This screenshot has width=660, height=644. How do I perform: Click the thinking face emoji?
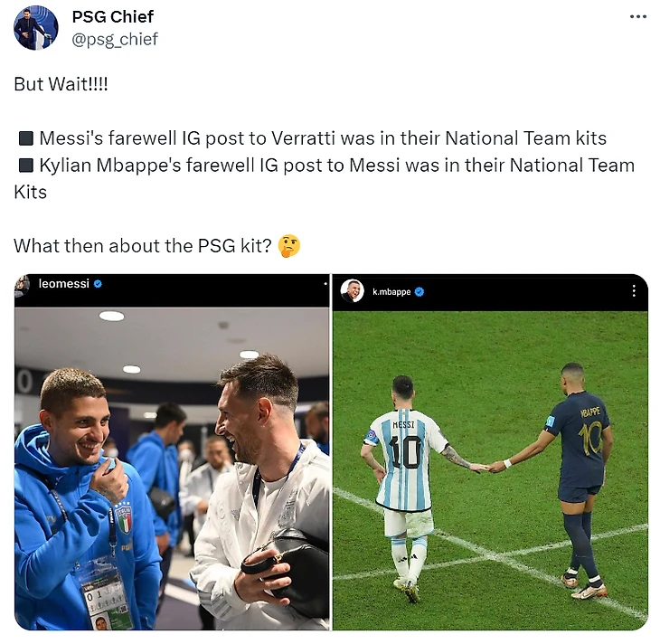(289, 246)
